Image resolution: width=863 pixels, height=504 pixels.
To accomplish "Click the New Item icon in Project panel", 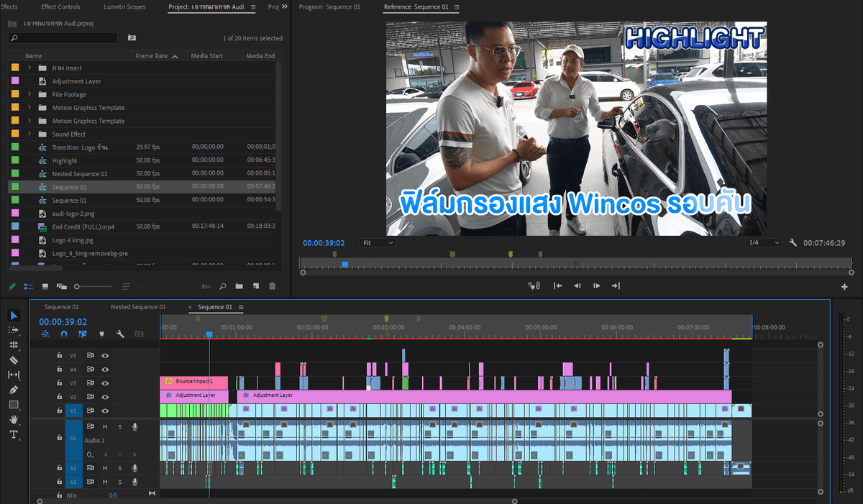I will tap(255, 286).
